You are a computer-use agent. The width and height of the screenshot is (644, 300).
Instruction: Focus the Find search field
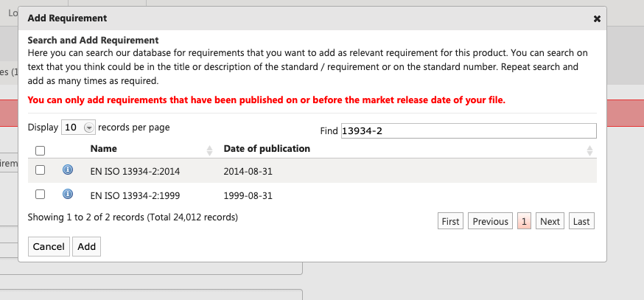[x=469, y=131]
